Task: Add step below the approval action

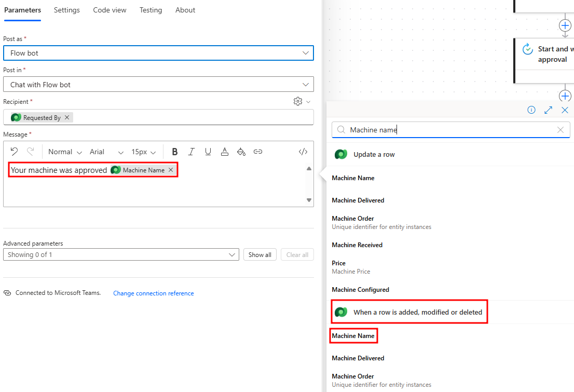Action: (565, 96)
